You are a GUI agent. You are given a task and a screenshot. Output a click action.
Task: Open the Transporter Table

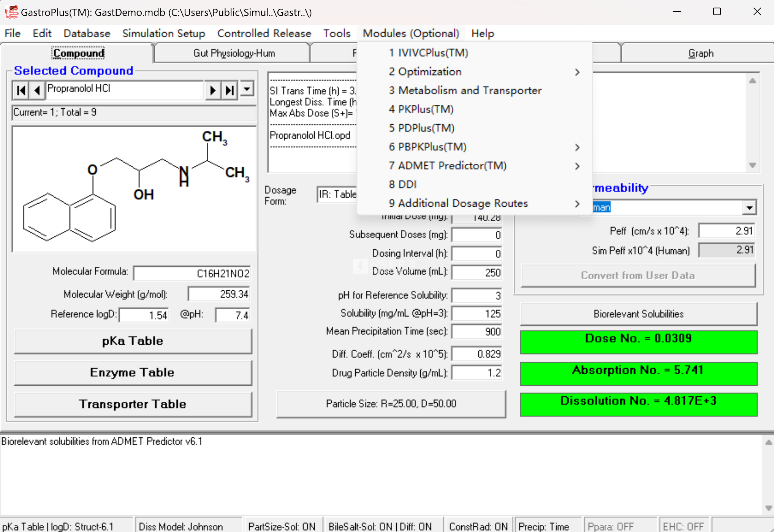tap(133, 404)
